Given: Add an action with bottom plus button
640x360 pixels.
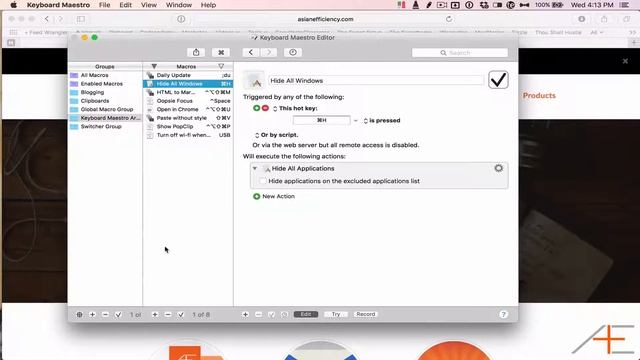Looking at the screenshot, I should [245, 314].
